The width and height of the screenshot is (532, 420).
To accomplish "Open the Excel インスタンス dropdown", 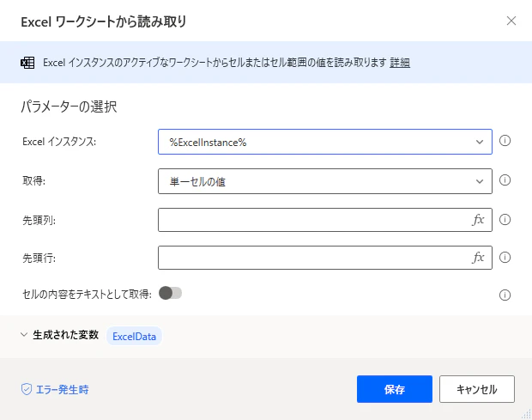I will coord(325,142).
